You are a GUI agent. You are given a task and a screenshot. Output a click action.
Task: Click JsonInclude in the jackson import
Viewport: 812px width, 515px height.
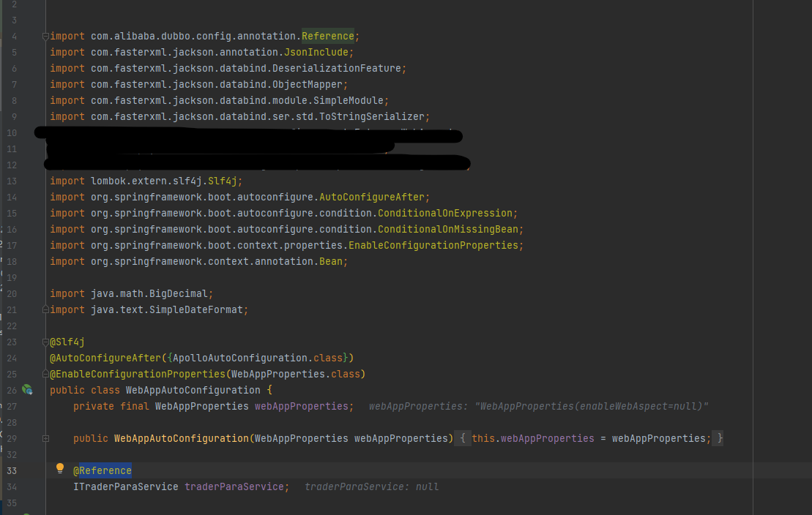(316, 52)
